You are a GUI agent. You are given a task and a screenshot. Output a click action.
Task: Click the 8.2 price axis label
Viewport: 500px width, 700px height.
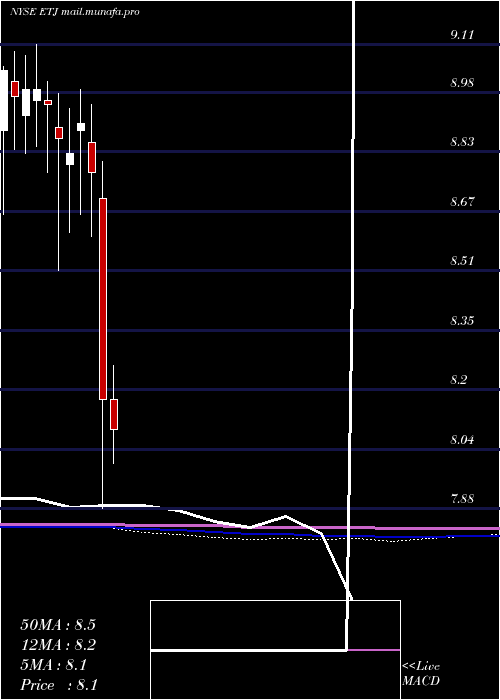458,380
